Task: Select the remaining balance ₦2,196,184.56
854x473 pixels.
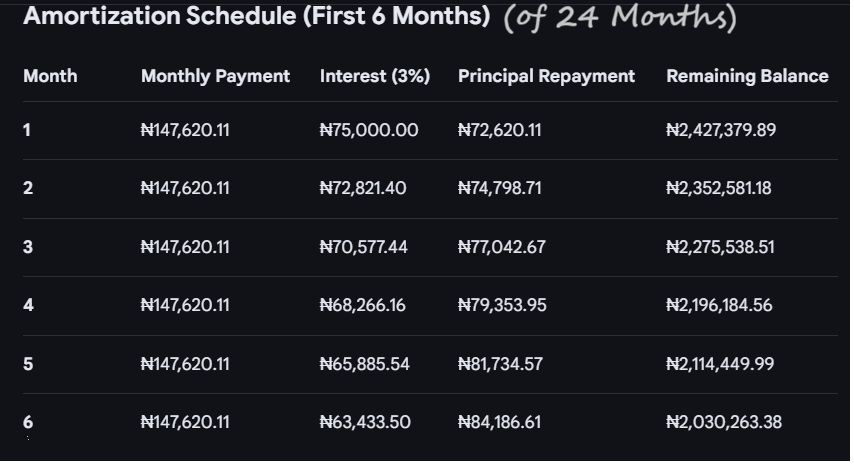Action: 719,305
